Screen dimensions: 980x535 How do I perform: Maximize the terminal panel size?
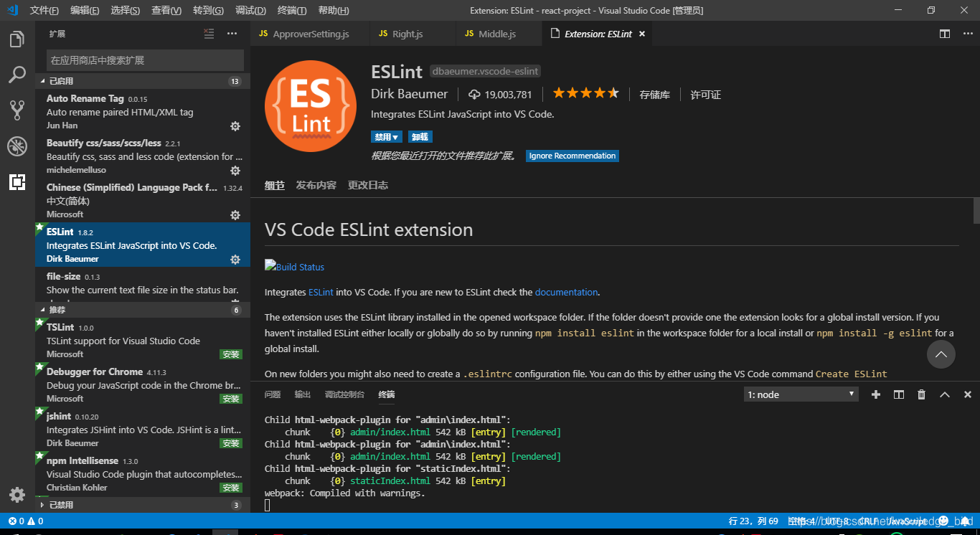945,394
